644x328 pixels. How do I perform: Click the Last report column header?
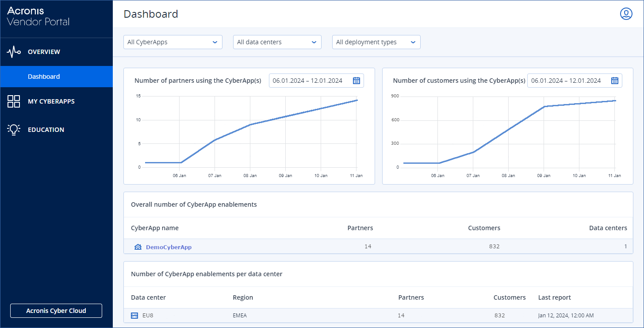554,297
